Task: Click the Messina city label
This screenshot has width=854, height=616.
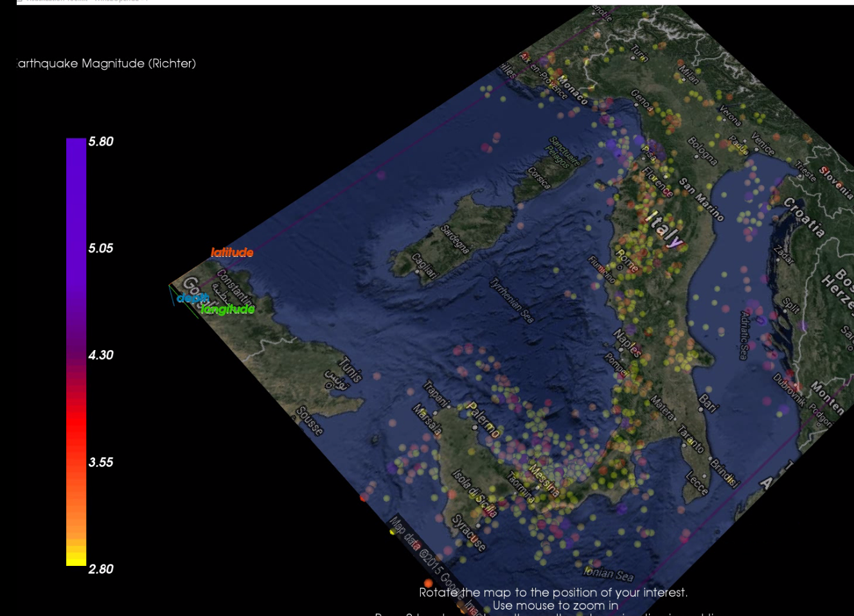Action: click(x=543, y=480)
